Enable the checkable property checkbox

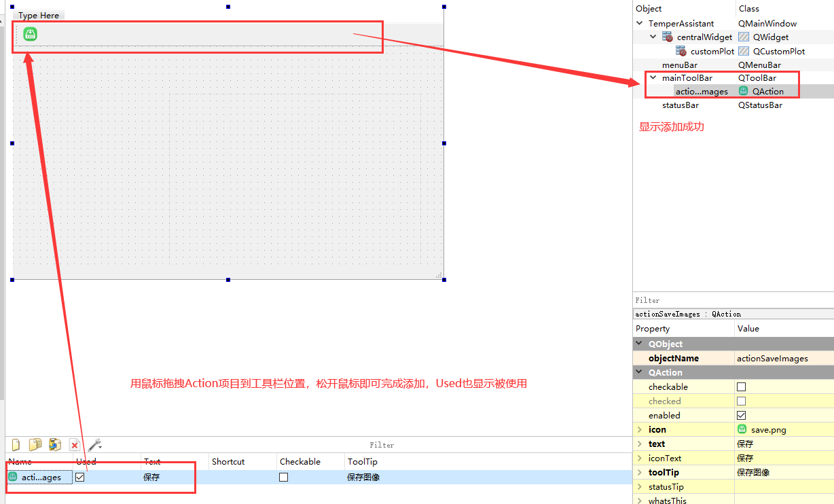tap(741, 386)
